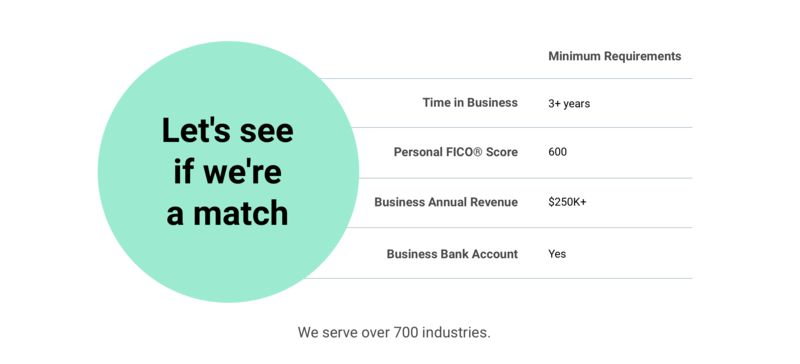Screen dimensions: 800x364
Task: Select the "Time in Business" row label
Action: click(470, 103)
